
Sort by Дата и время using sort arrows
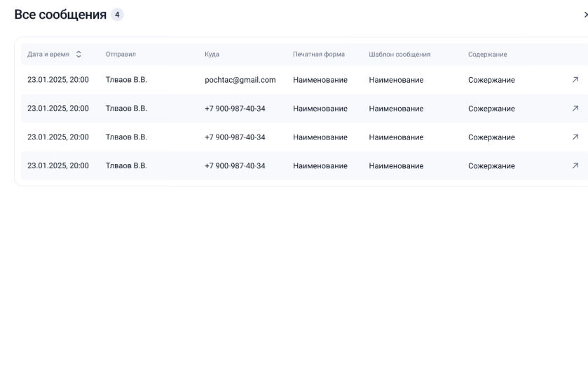point(78,55)
